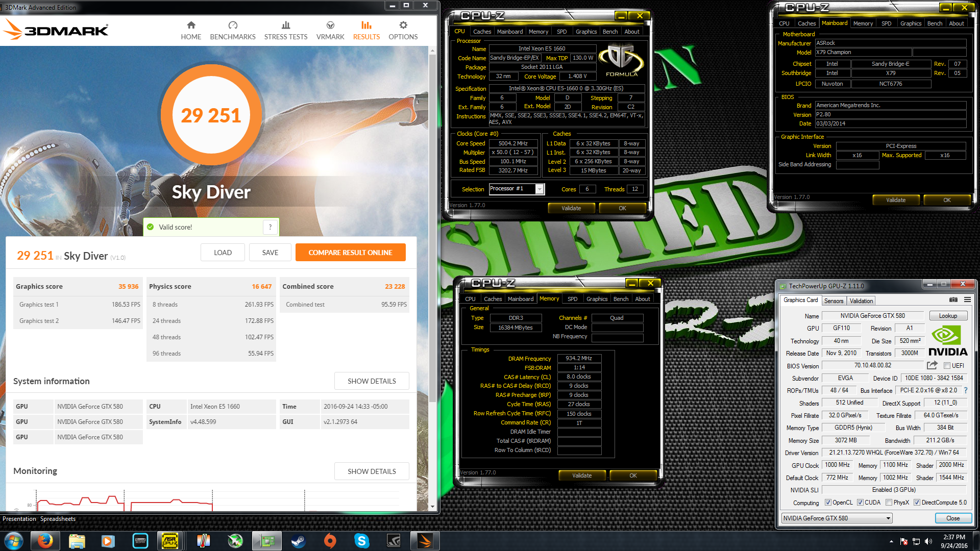Select the Graphics tab in CPU-Z CPU window
This screenshot has width=980, height=551.
(x=586, y=32)
